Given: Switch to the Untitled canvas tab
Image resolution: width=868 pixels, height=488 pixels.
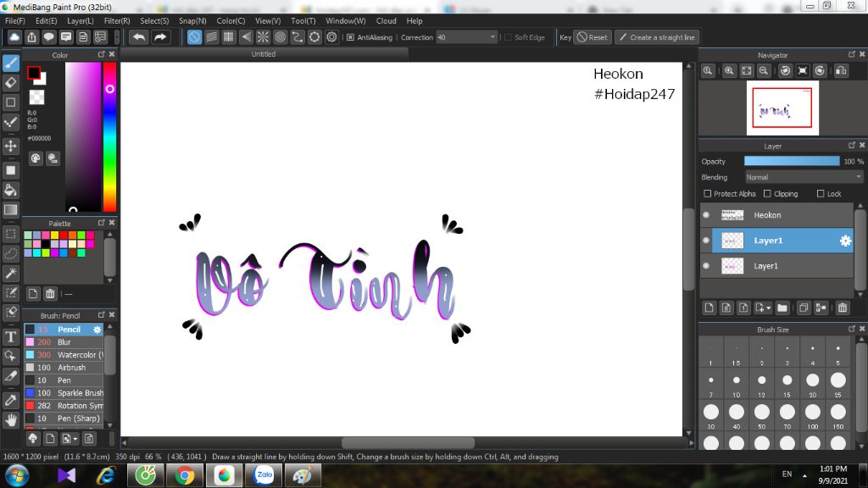Looking at the screenshot, I should coord(264,54).
